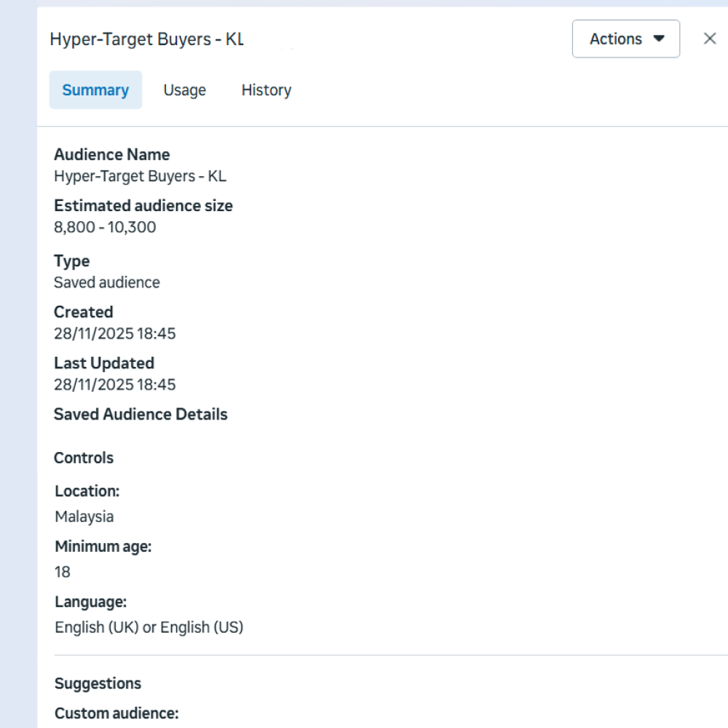Switch to the History tab
Viewport: 728px width, 728px height.
(266, 90)
